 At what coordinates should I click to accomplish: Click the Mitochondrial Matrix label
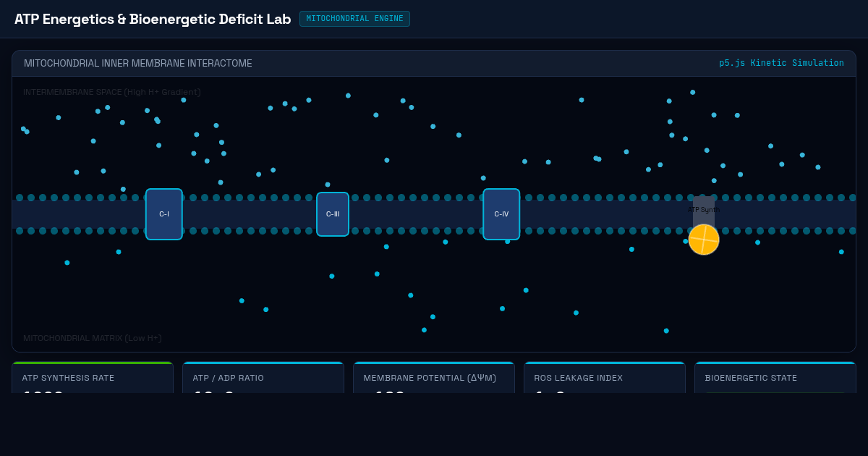pyautogui.click(x=93, y=338)
